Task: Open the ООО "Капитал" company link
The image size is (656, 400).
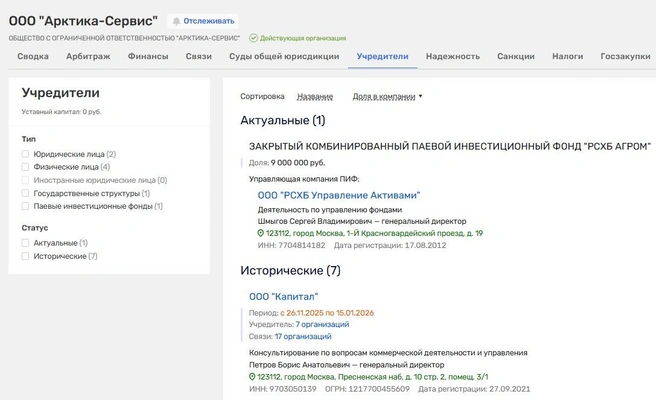Action: point(284,297)
